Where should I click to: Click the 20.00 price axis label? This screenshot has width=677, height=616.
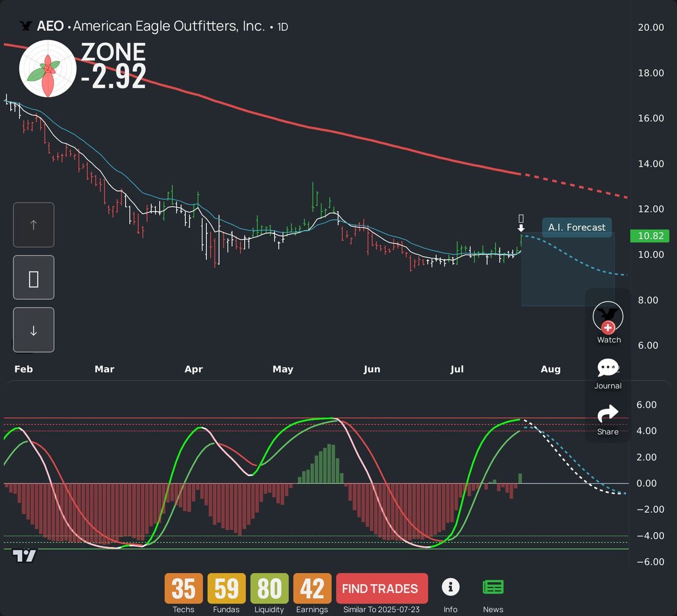651,27
